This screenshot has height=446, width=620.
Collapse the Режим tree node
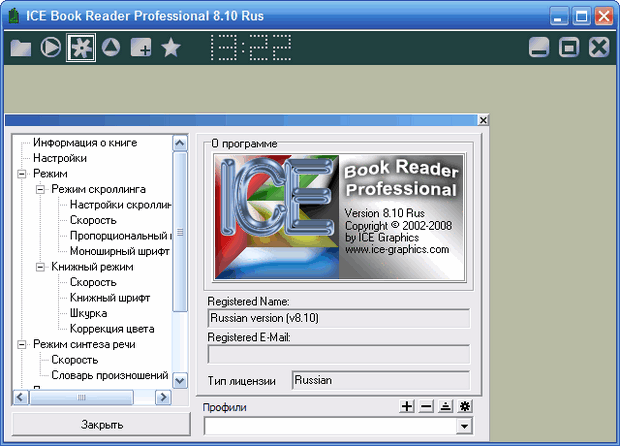[22, 174]
